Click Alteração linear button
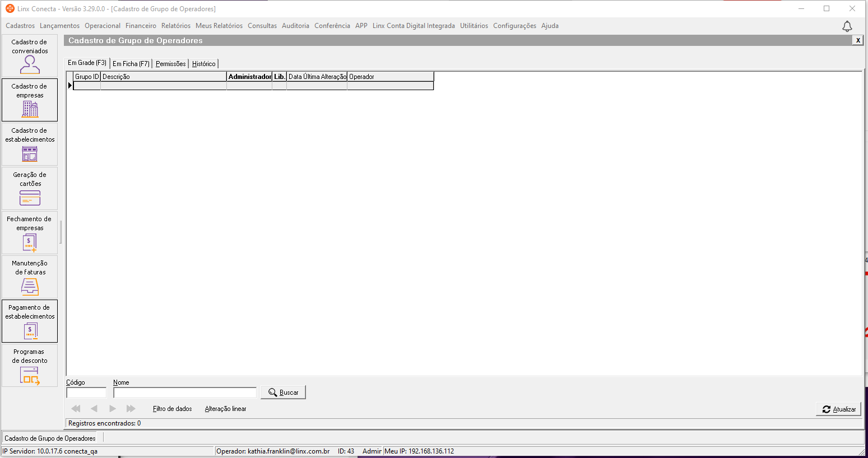Viewport: 868px width, 458px height. coord(226,409)
